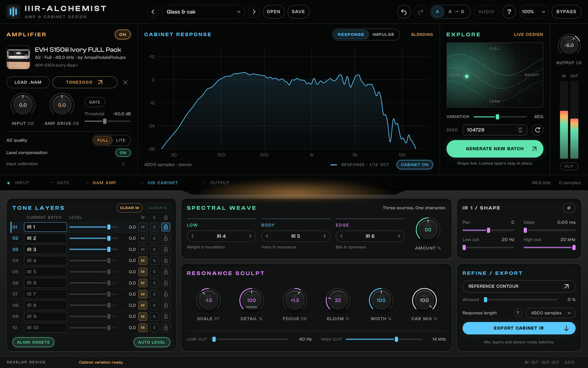Solo the IR 3 layer

pyautogui.click(x=154, y=249)
